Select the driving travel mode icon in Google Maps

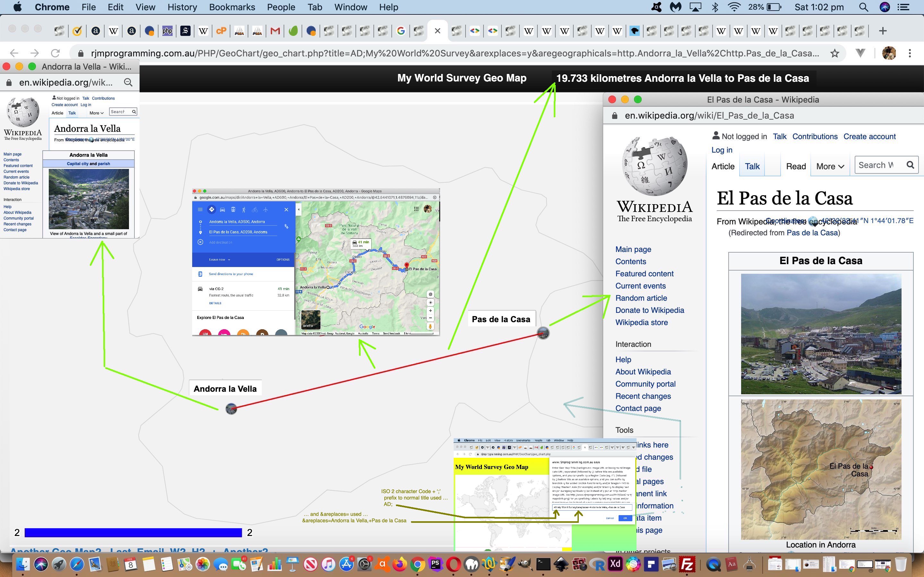223,210
